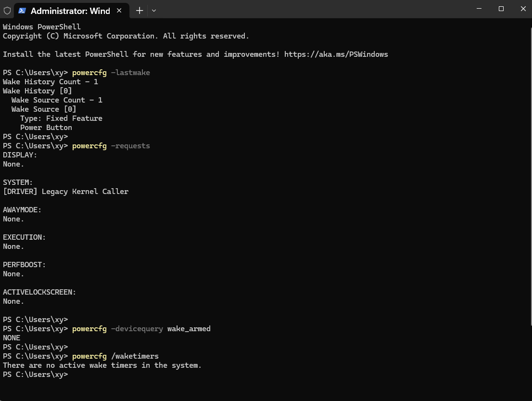Click the 'powercfg /waketimers' command
Viewport: 532px width, 401px height.
(115, 357)
